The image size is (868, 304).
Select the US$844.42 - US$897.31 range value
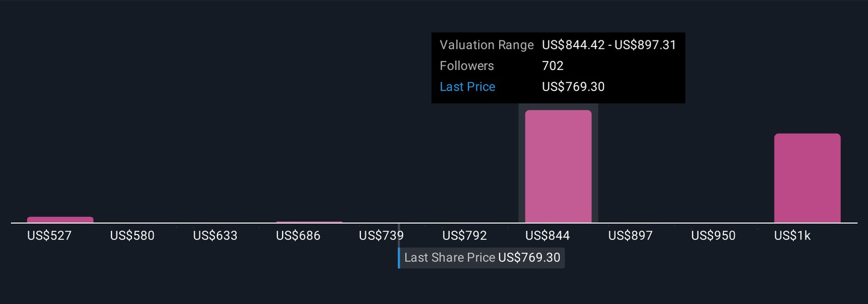(609, 45)
